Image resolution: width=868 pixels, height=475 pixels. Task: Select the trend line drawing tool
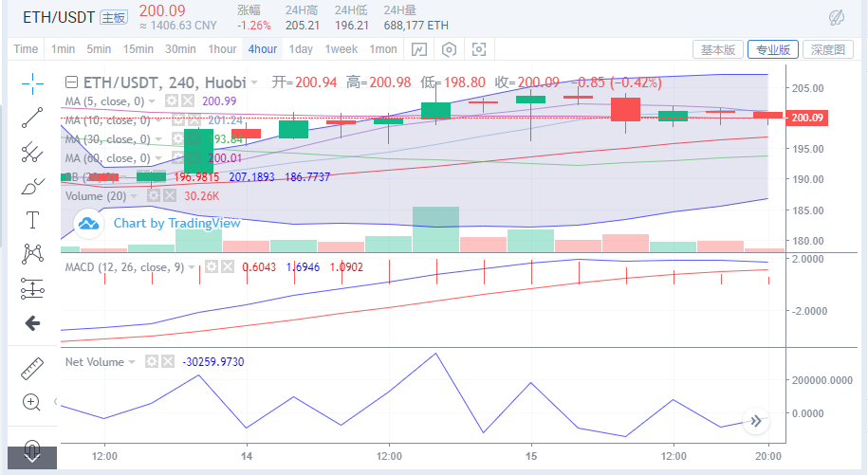(32, 118)
